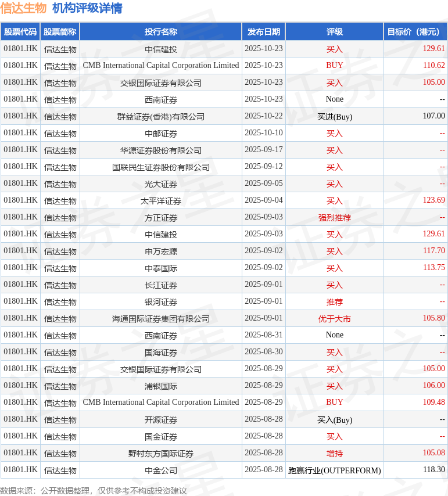The height and width of the screenshot is (496, 448).
Task: Select the 开源证券 cell
Action: 161,420
